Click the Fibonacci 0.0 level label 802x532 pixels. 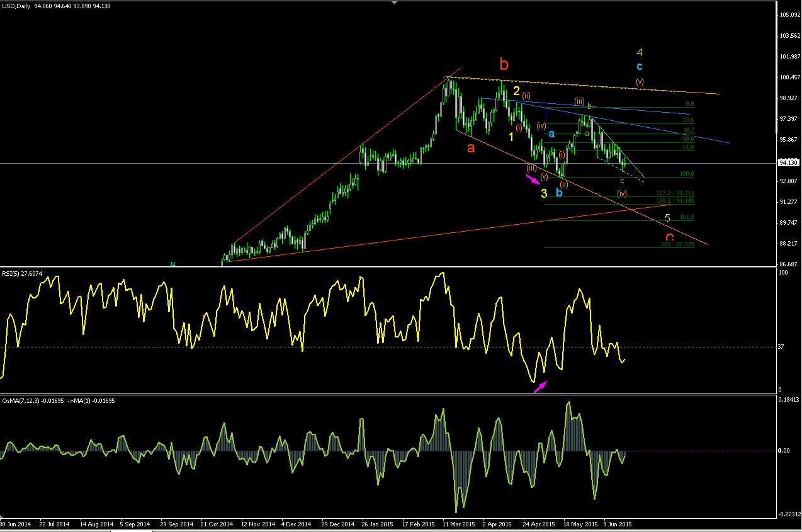point(689,104)
